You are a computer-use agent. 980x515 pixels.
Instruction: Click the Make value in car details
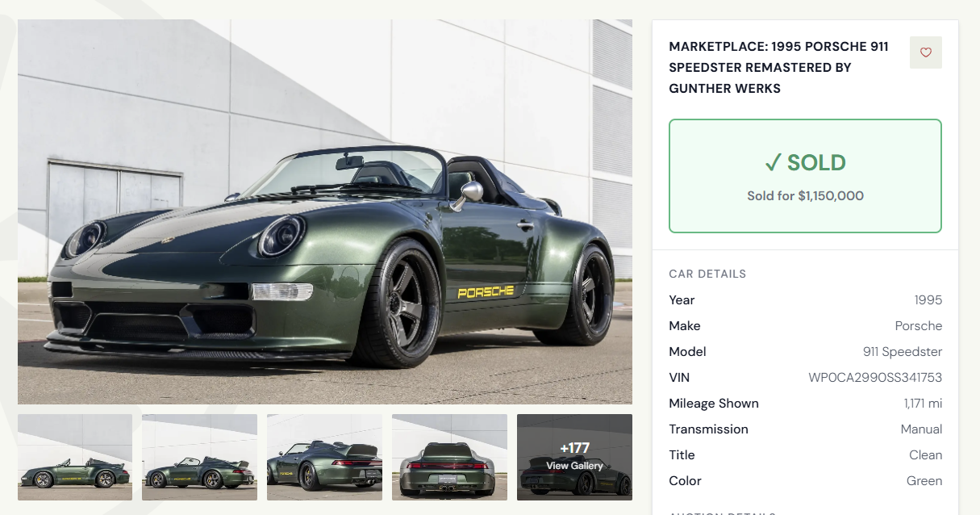919,325
